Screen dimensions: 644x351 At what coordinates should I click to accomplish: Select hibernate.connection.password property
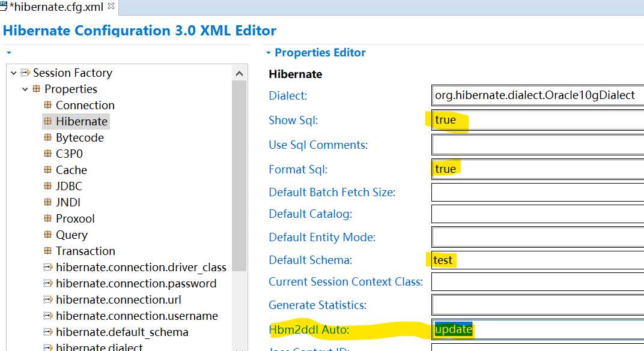point(136,283)
